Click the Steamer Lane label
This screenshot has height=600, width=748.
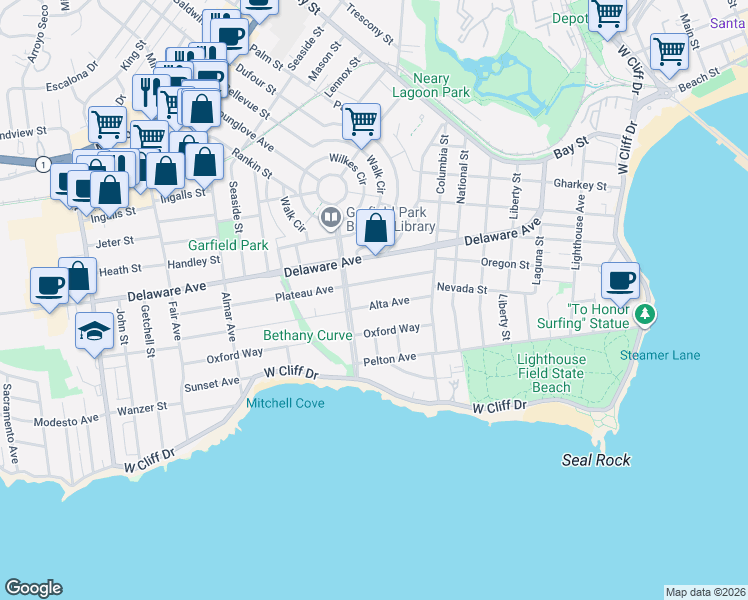click(x=660, y=355)
